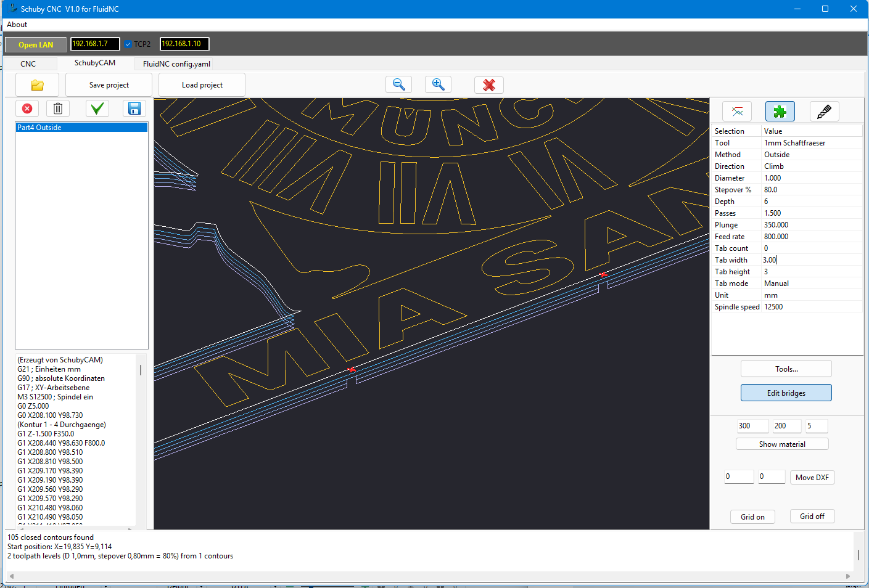Turn the grid on with Grid on
This screenshot has height=588, width=869.
coord(752,517)
